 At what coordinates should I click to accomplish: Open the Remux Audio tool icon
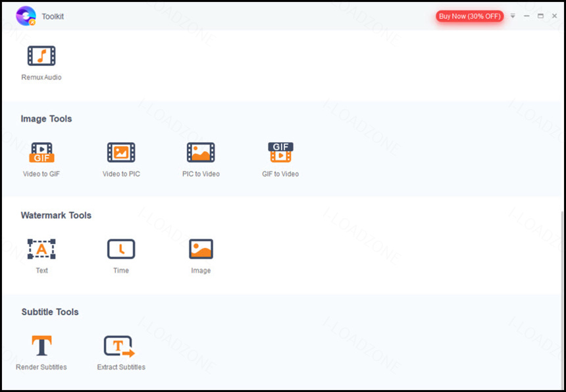41,55
